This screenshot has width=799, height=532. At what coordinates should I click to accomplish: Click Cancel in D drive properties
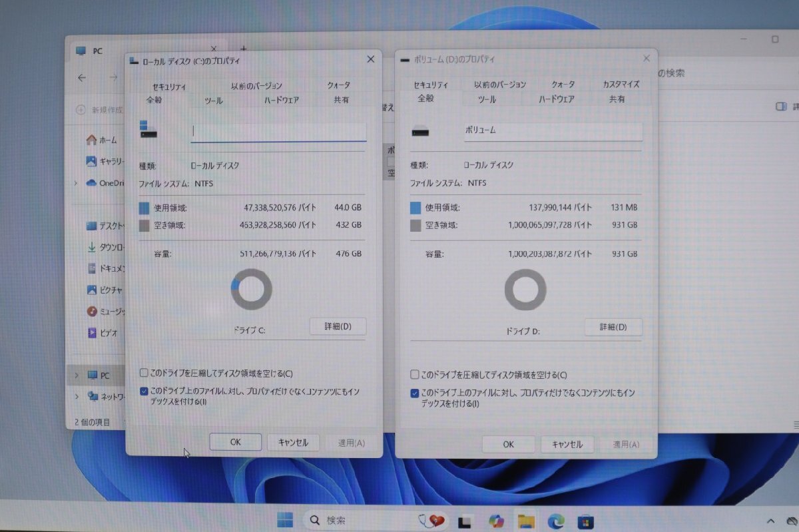pyautogui.click(x=567, y=444)
